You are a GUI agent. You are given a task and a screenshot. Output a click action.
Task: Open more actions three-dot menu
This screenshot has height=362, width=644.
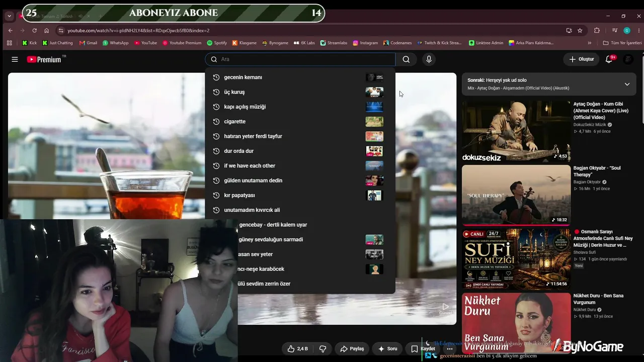pyautogui.click(x=450, y=348)
